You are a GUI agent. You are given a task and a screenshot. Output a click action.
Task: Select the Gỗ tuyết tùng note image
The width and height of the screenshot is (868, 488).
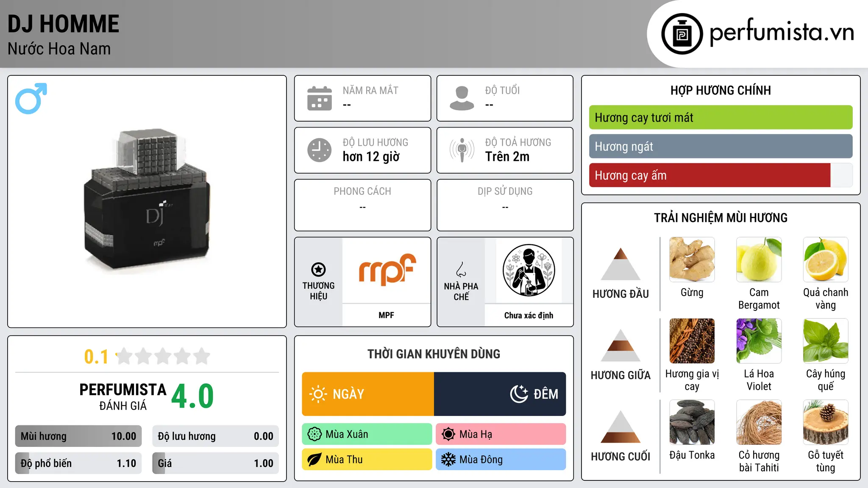(826, 422)
